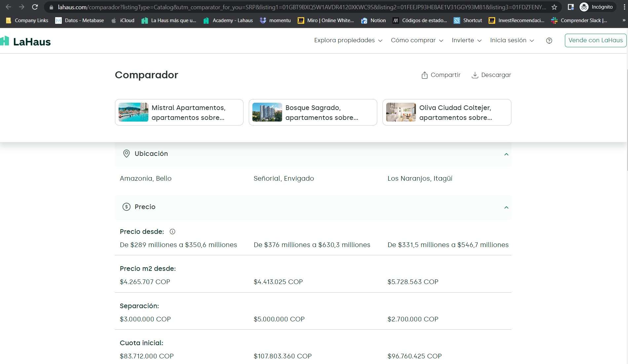Open the Bosque Sagrado listing card
Image resolution: width=628 pixels, height=364 pixels.
[x=313, y=112]
